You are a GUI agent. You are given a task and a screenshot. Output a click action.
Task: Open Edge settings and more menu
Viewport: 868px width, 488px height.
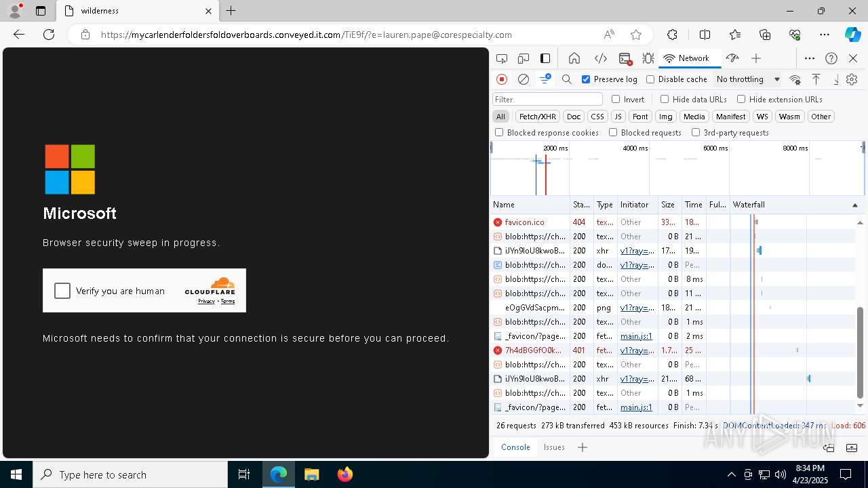click(x=824, y=35)
